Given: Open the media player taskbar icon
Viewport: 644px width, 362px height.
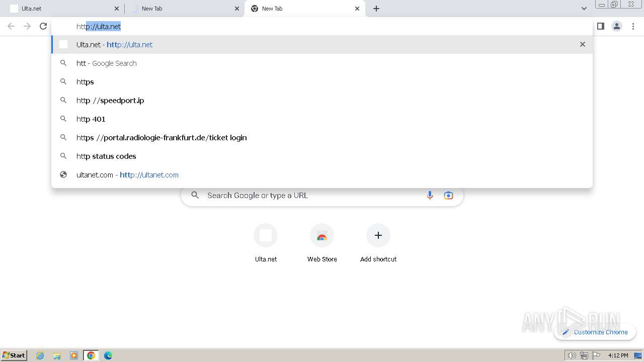Looking at the screenshot, I should 74,355.
